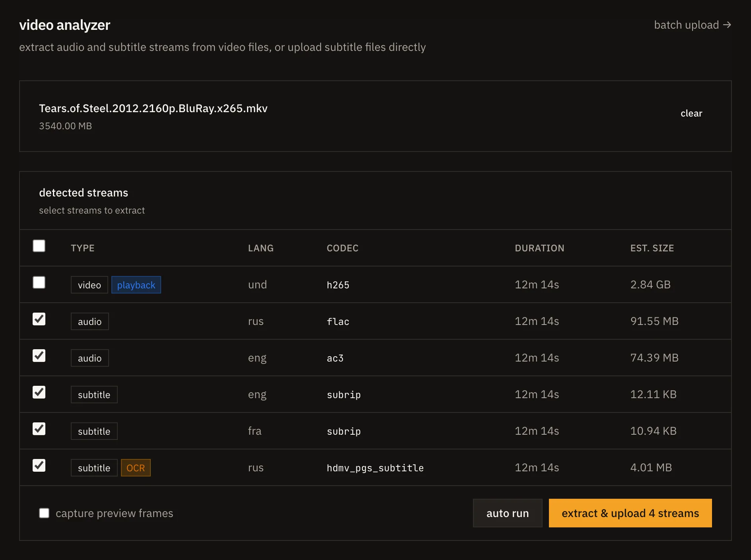This screenshot has height=560, width=751.
Task: Click the EST. SIZE column header
Action: [x=652, y=248]
